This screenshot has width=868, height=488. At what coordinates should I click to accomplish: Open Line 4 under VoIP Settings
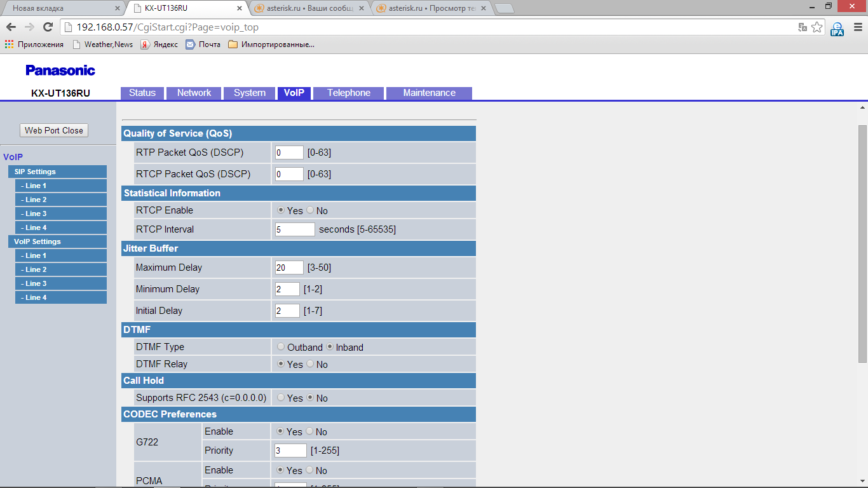[60, 297]
